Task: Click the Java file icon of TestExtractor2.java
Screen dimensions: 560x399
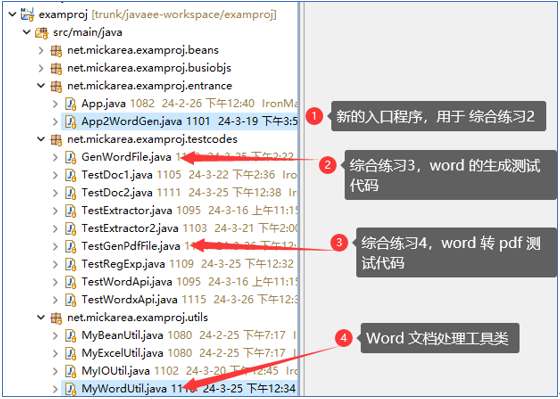Action: pos(71,229)
